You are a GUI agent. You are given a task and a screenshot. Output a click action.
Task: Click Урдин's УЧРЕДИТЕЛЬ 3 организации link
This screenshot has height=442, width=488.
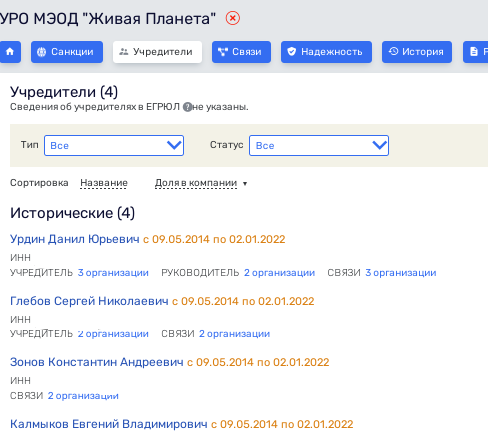coord(113,273)
